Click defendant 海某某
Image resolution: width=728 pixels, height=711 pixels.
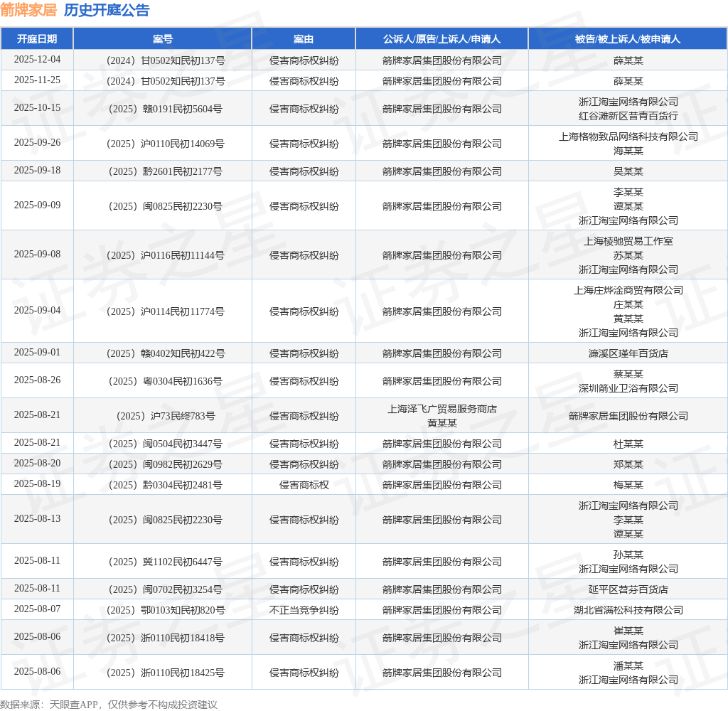[x=628, y=151]
